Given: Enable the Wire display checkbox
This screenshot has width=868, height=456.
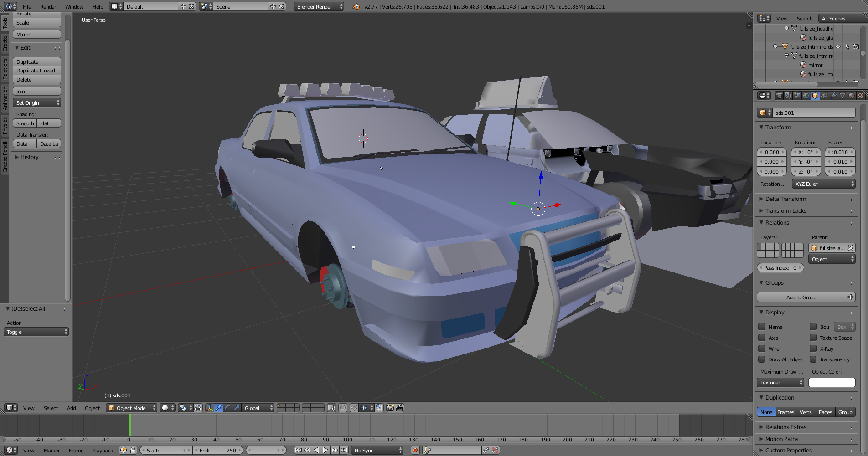Looking at the screenshot, I should tap(762, 348).
